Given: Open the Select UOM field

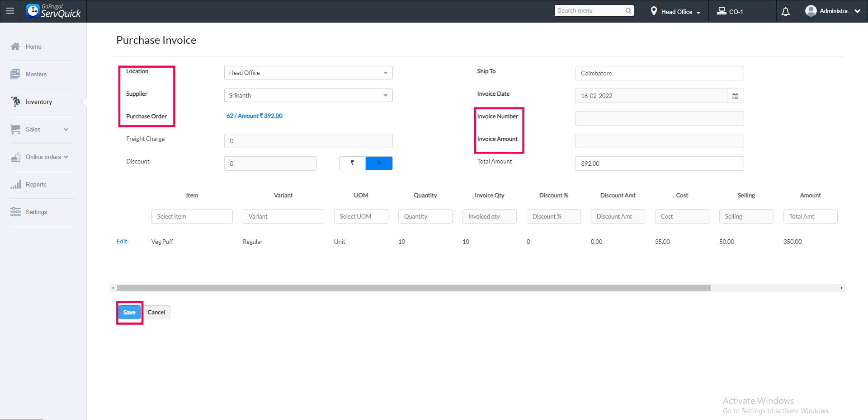Looking at the screenshot, I should (361, 216).
